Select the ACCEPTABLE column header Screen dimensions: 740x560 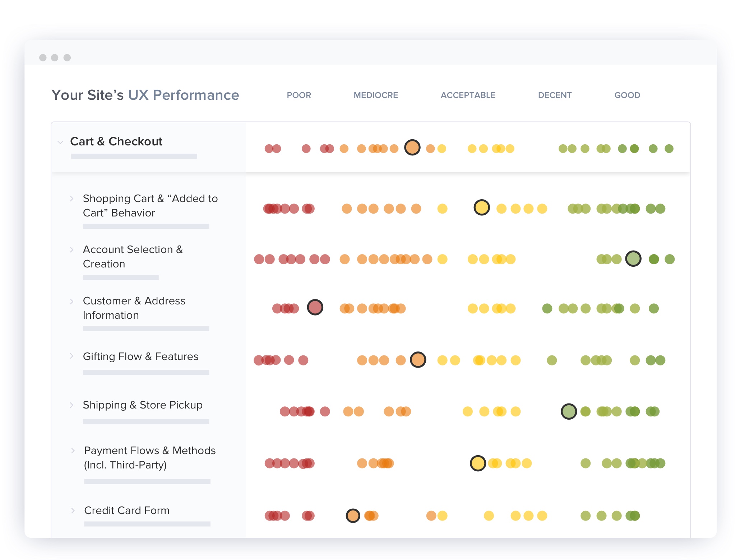[468, 95]
